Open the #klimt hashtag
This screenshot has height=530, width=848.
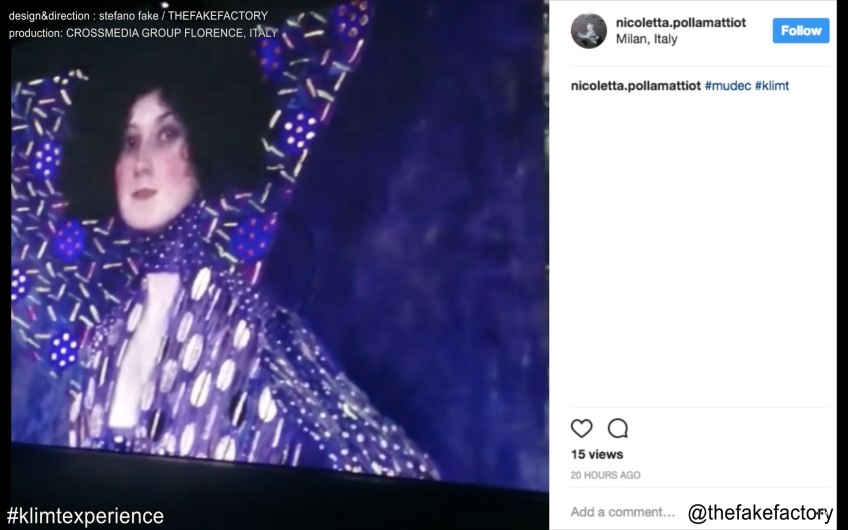pos(772,85)
